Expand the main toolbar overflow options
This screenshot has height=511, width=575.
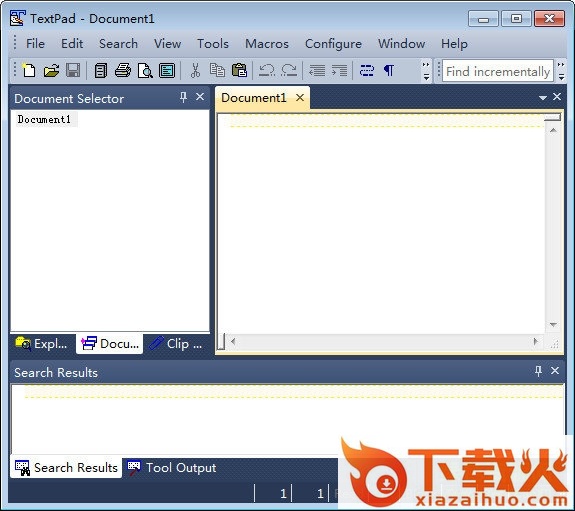click(x=426, y=71)
